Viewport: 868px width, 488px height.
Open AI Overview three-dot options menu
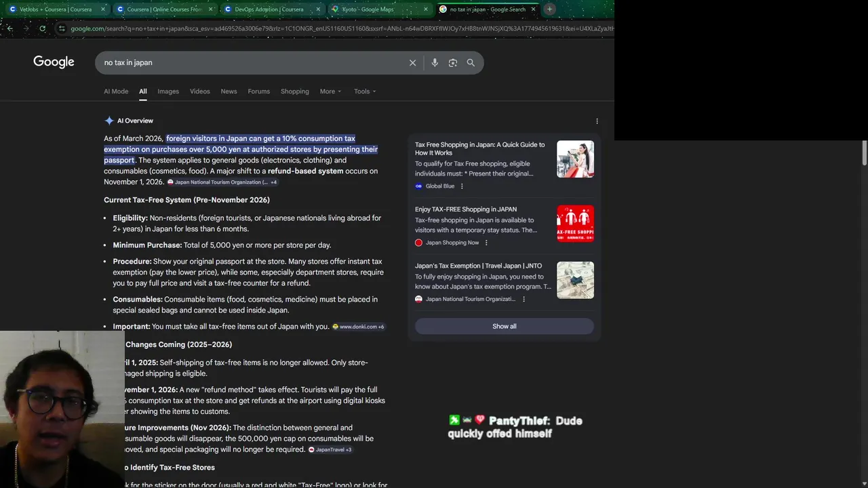(x=597, y=121)
